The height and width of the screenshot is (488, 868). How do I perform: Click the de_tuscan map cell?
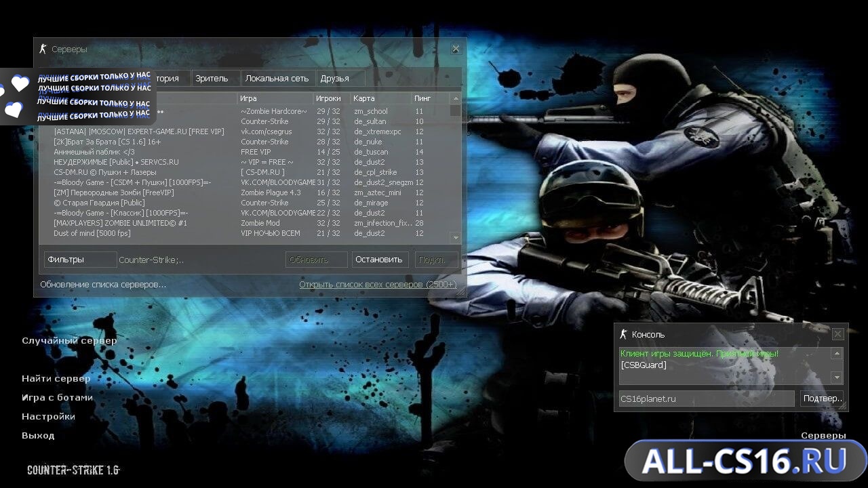tap(371, 152)
